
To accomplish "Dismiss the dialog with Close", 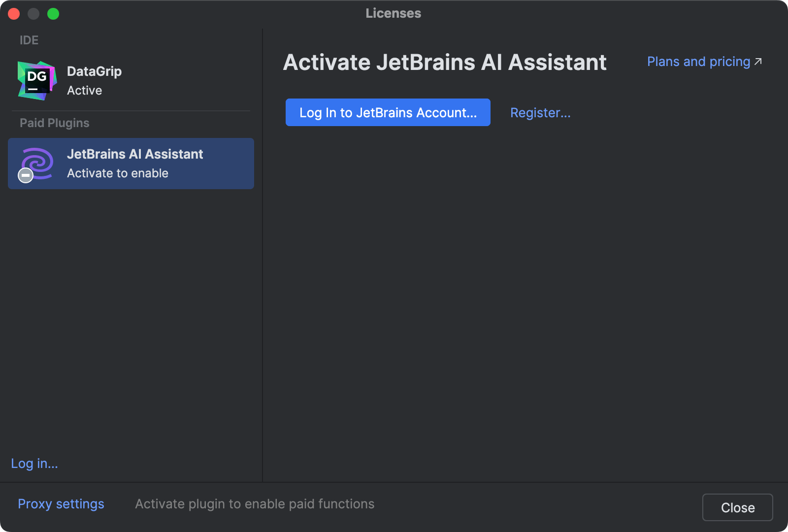I will click(x=737, y=507).
